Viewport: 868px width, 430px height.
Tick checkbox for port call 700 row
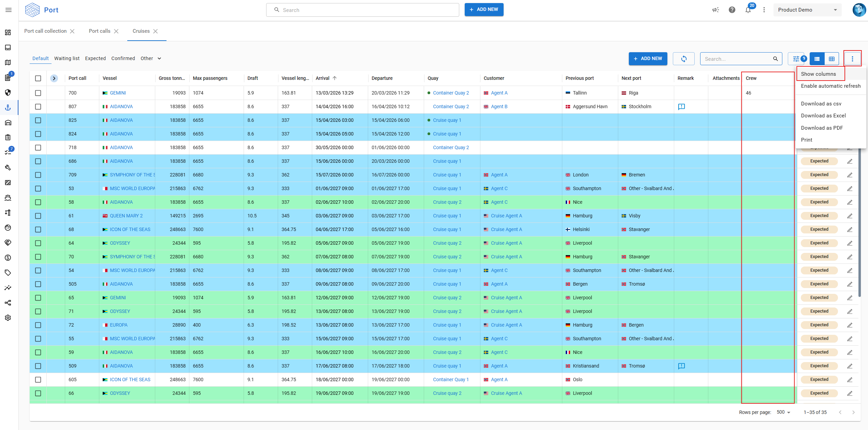(38, 93)
